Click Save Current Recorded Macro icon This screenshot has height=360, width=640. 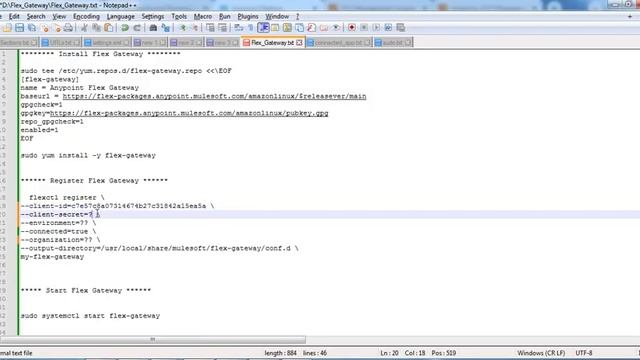click(x=400, y=28)
